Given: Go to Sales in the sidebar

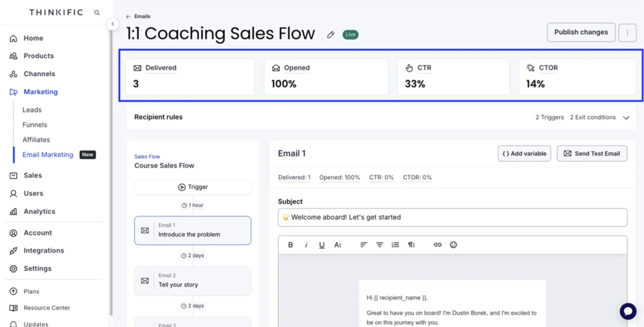Looking at the screenshot, I should (x=33, y=175).
